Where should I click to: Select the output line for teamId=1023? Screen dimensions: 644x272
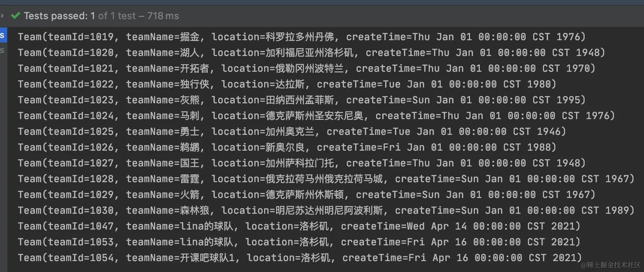302,100
